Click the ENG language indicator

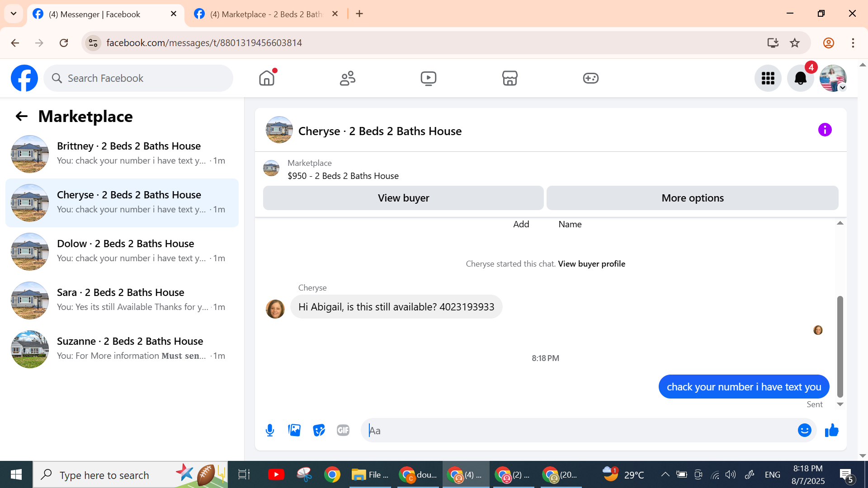[x=773, y=474]
